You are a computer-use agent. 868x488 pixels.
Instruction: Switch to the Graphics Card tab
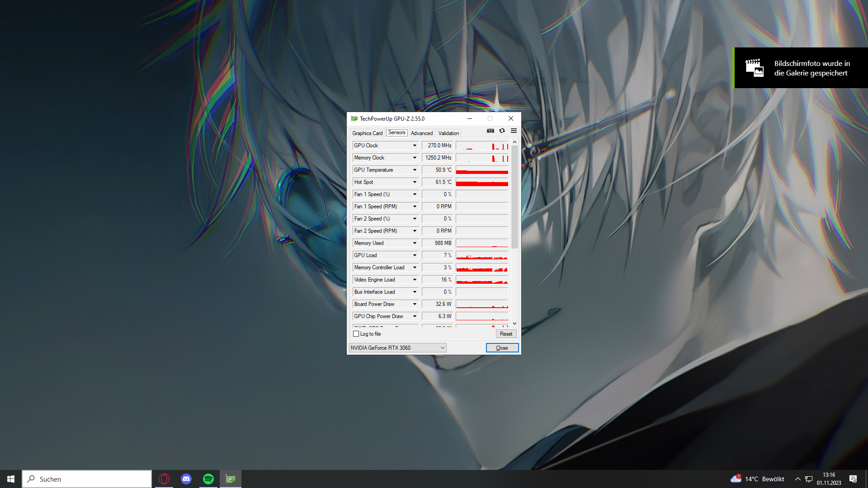[x=367, y=133]
